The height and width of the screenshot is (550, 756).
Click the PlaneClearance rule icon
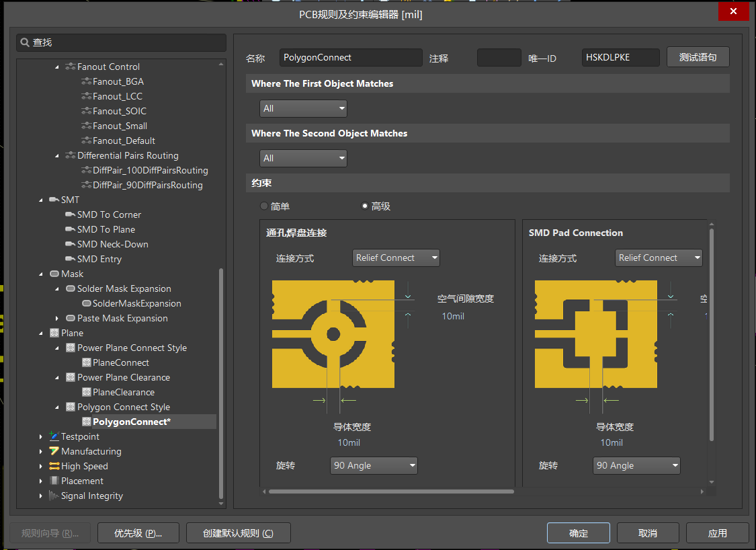pos(87,392)
